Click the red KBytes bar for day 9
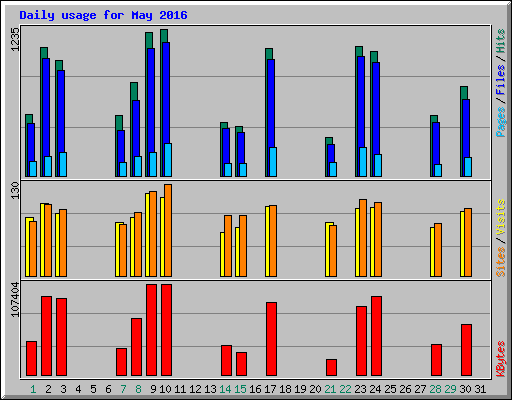The image size is (512, 400). pyautogui.click(x=151, y=330)
